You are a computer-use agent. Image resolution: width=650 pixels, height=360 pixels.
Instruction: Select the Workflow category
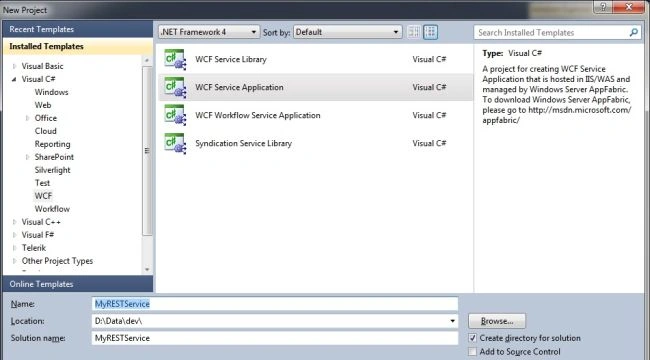tap(52, 209)
